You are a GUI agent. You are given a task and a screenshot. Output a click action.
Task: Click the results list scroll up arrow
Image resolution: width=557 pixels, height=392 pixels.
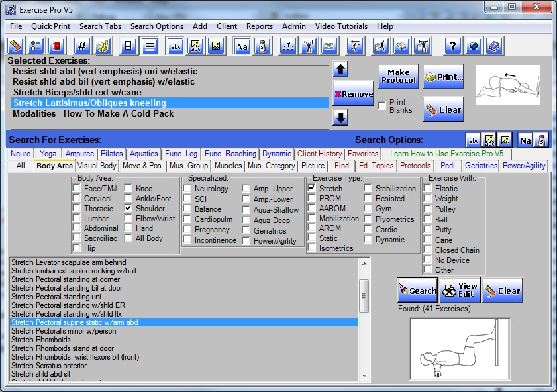coord(364,263)
